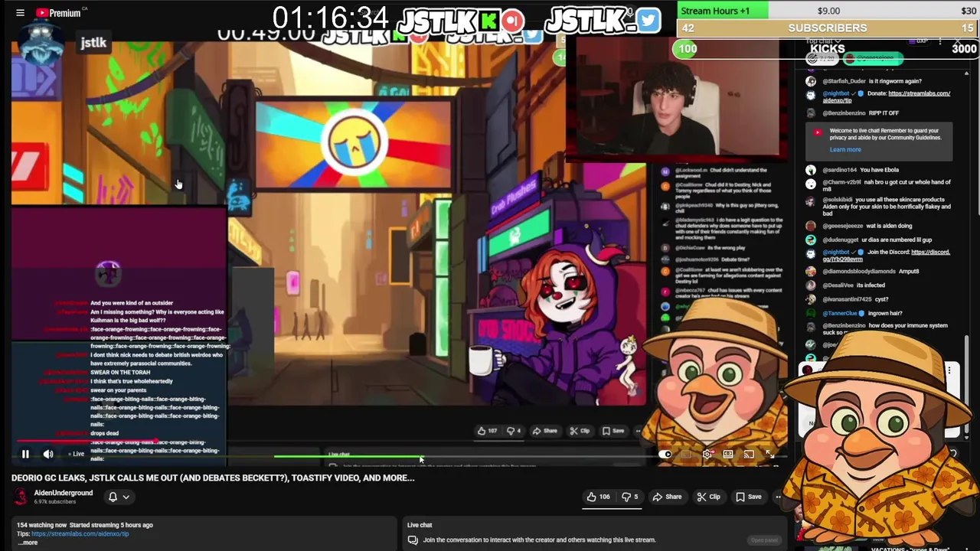Open AidenUnderground channel avatar
This screenshot has width=980, height=551.
[21, 497]
